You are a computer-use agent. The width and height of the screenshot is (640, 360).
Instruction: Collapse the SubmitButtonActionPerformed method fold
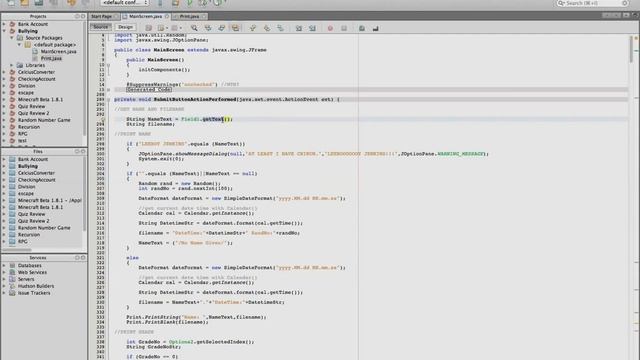coord(109,100)
